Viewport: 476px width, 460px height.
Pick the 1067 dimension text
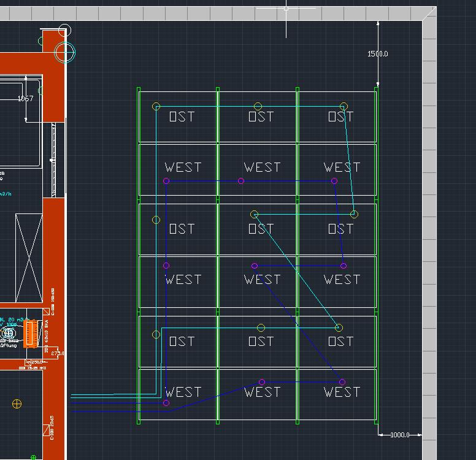coord(25,99)
